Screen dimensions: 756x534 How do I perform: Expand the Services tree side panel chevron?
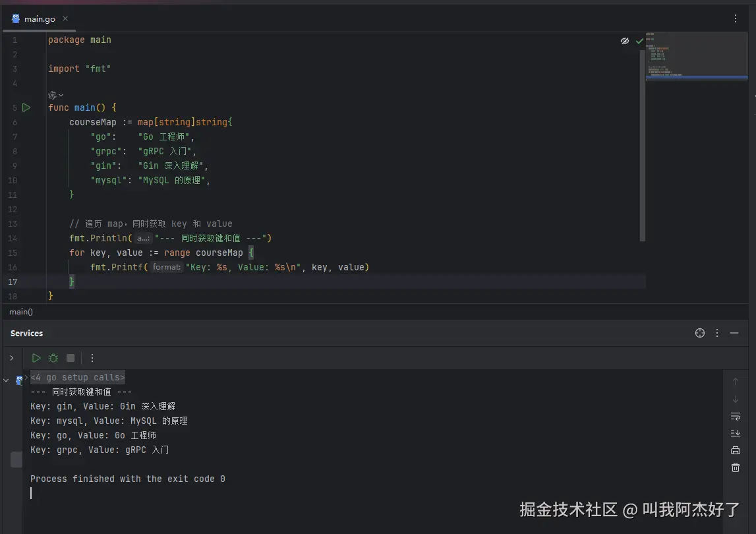click(12, 358)
